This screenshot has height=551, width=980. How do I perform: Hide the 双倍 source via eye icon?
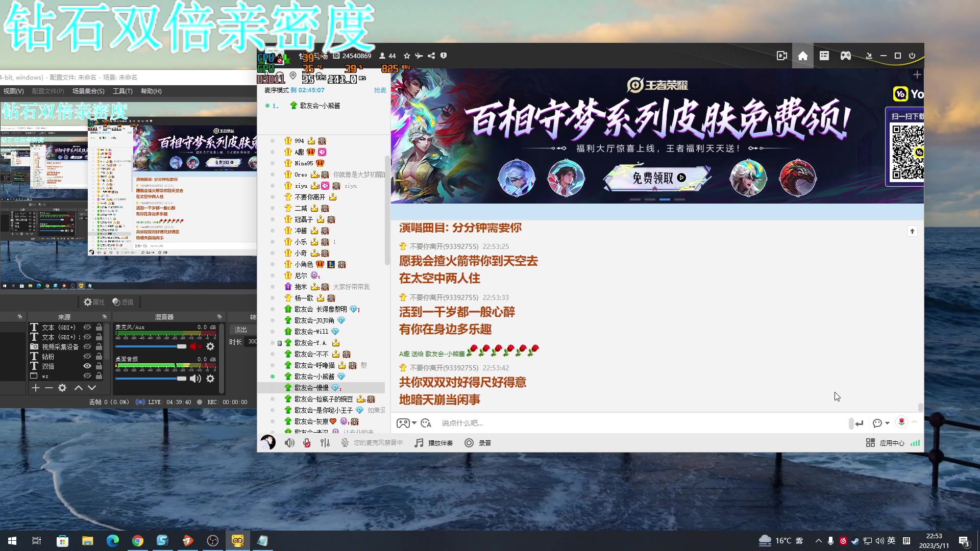[87, 366]
